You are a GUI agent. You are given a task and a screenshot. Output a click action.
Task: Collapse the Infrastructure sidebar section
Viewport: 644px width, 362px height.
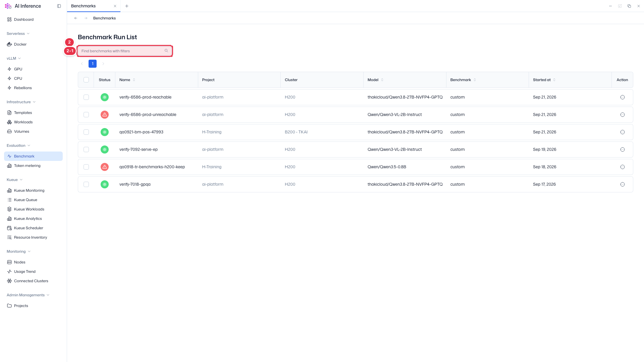[x=21, y=102]
